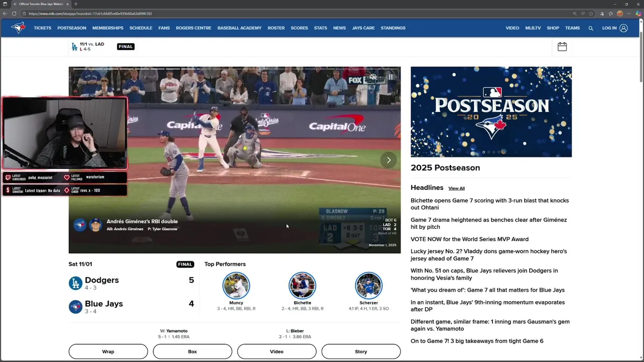The image size is (644, 362).
Task: Click the LA logo in the scores strip
Action: 74,47
